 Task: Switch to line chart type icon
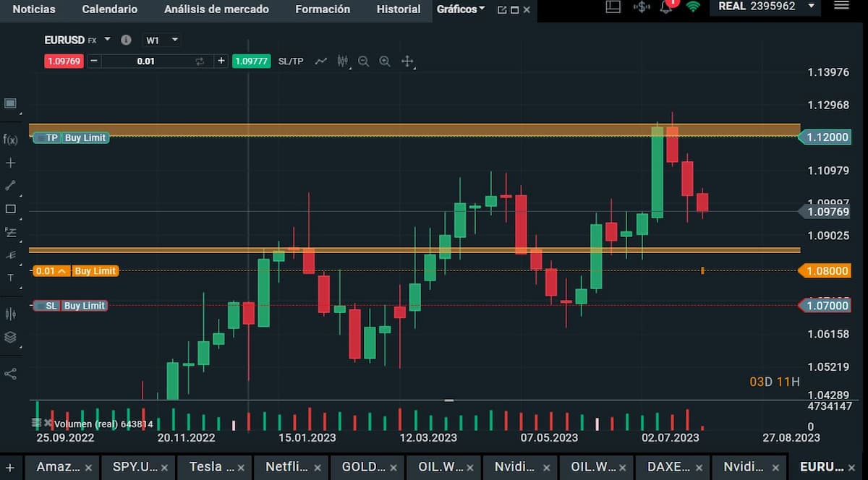tap(321, 61)
